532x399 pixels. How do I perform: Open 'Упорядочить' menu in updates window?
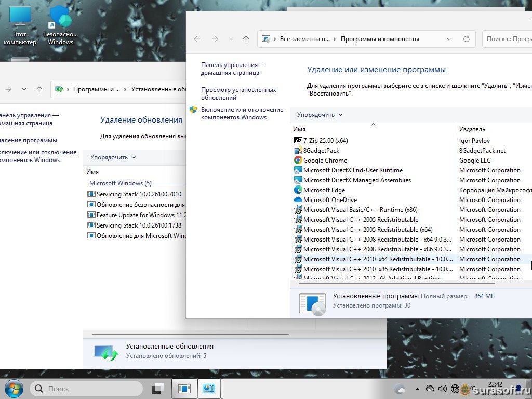113,157
